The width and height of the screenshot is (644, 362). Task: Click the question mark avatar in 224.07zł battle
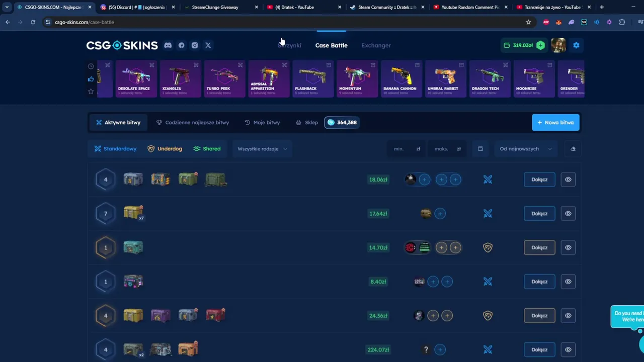[426, 349]
